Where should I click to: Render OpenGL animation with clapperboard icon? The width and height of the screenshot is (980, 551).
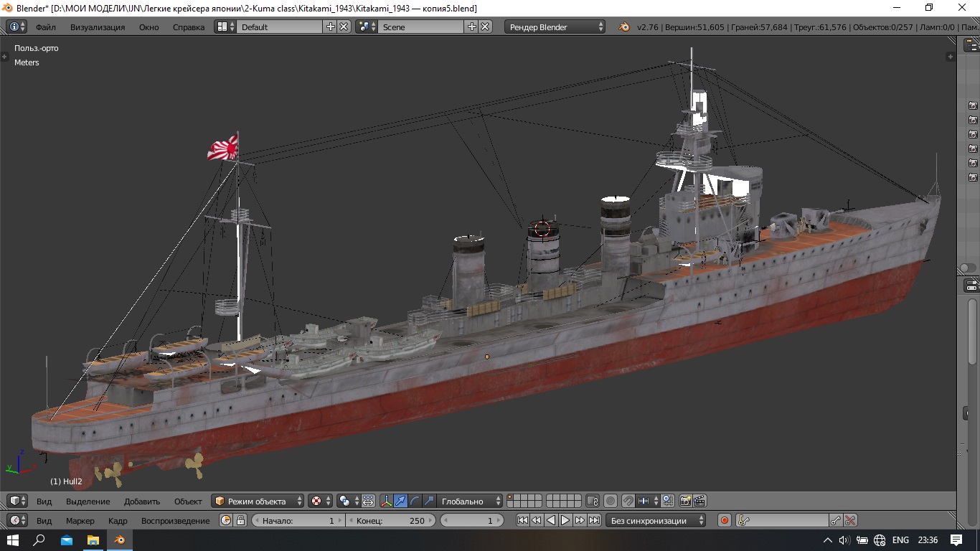(x=699, y=501)
